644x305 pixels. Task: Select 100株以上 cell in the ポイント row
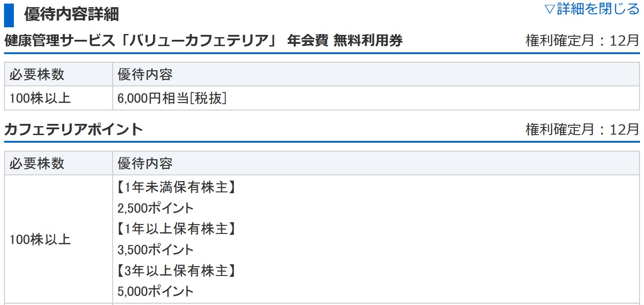tap(40, 239)
